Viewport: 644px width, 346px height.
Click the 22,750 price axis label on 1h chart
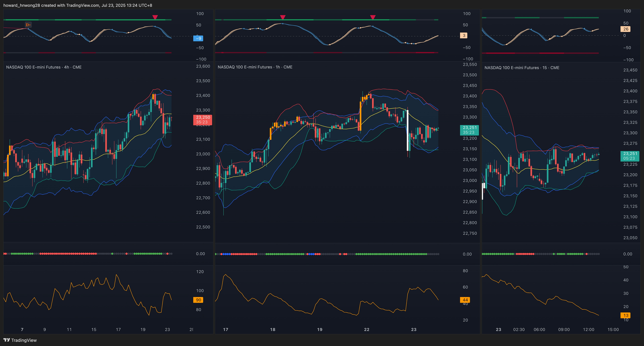[470, 233]
